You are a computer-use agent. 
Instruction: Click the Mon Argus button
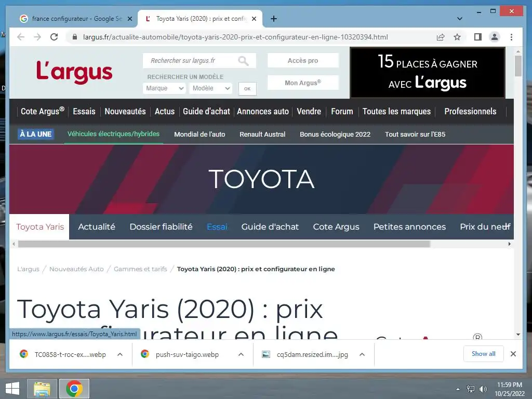[x=303, y=83]
